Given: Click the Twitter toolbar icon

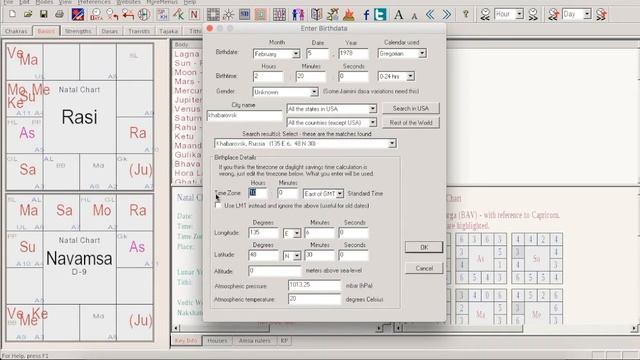Looking at the screenshot, I should 380,15.
